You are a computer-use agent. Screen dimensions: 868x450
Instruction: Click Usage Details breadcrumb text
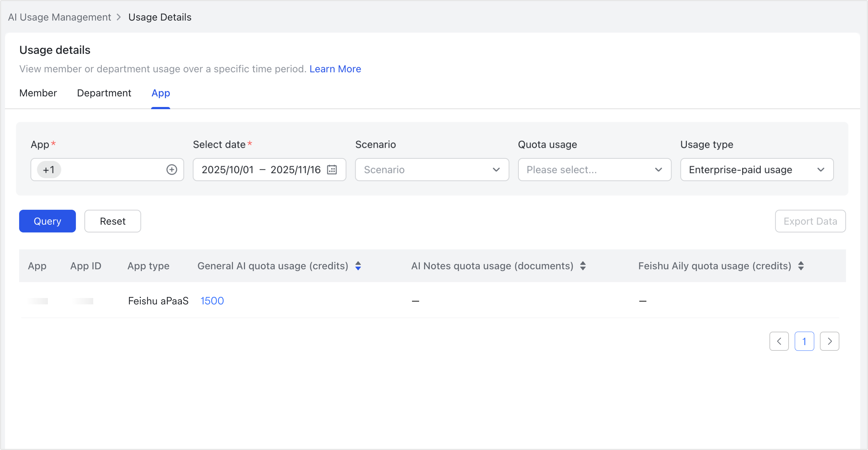click(x=160, y=17)
